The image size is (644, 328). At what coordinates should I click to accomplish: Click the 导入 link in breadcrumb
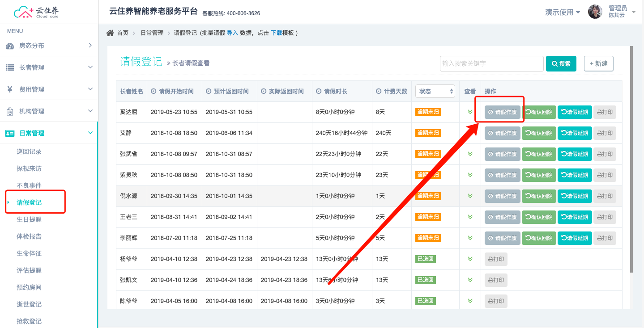pyautogui.click(x=232, y=33)
